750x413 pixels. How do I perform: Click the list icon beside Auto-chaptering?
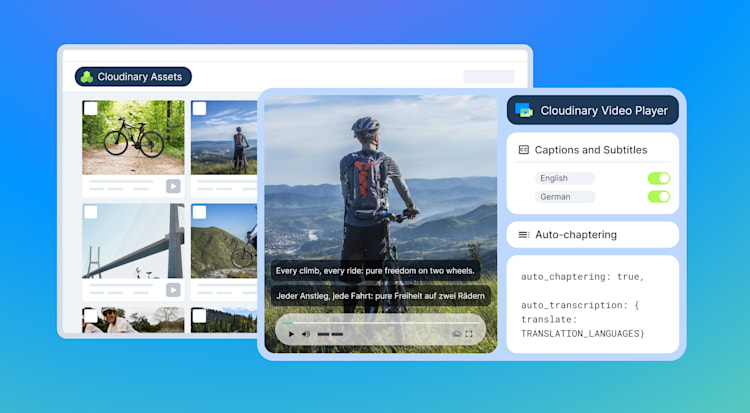(x=524, y=234)
